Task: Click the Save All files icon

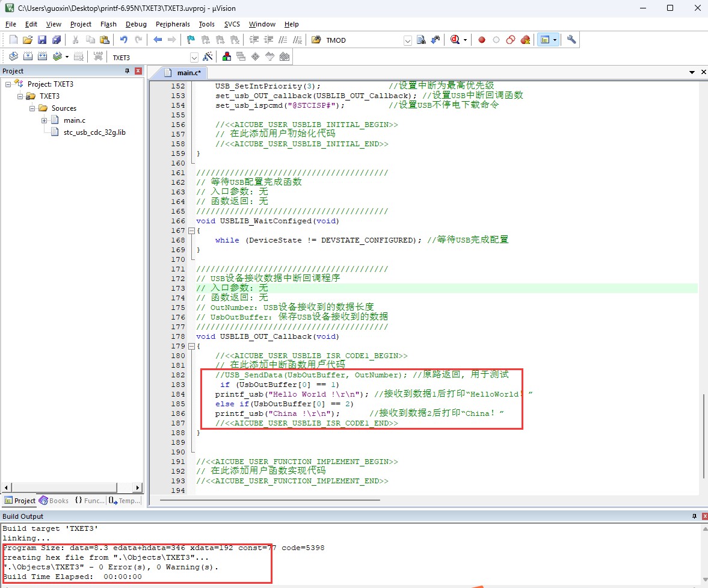Action: coord(57,40)
